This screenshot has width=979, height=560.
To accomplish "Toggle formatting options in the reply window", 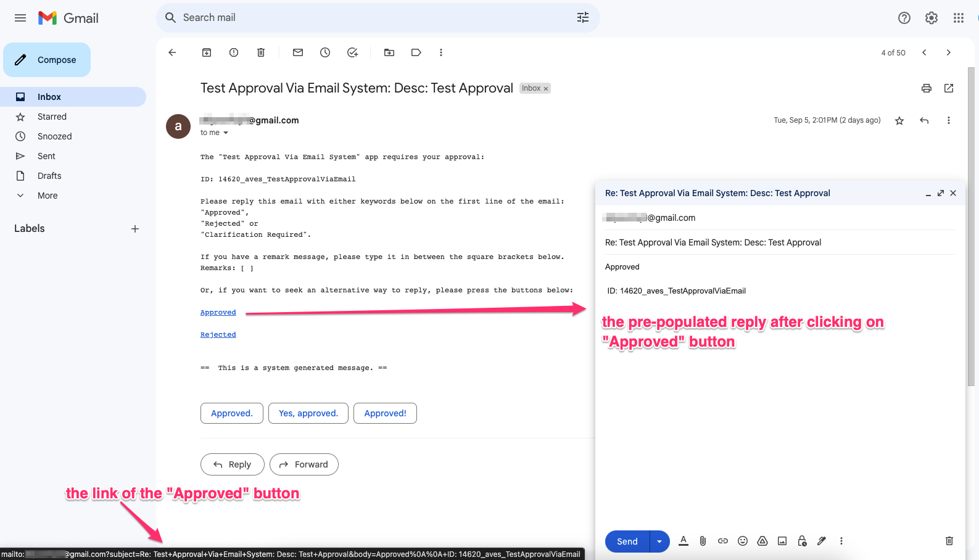I will (x=684, y=541).
